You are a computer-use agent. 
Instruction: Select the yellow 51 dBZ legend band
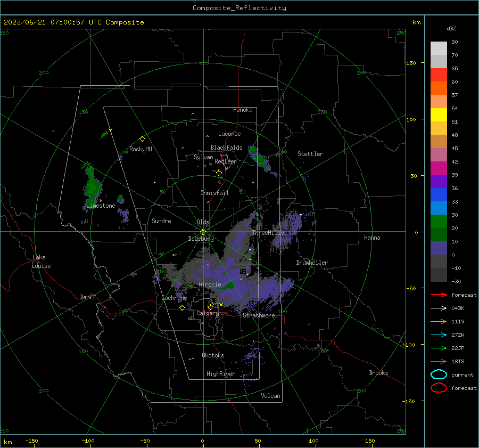[439, 115]
